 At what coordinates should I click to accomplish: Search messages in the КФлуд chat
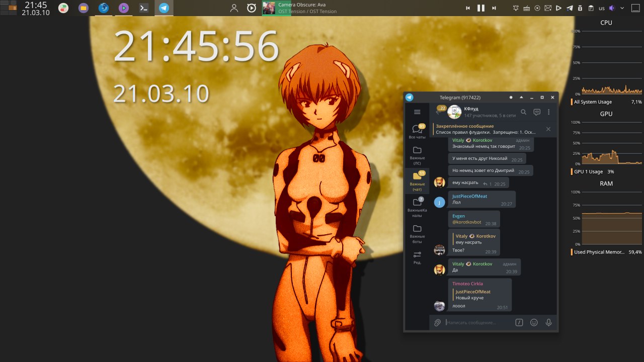pyautogui.click(x=523, y=112)
